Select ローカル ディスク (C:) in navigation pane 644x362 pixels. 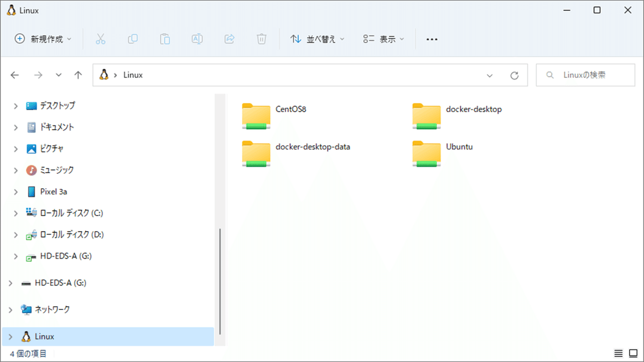(71, 213)
